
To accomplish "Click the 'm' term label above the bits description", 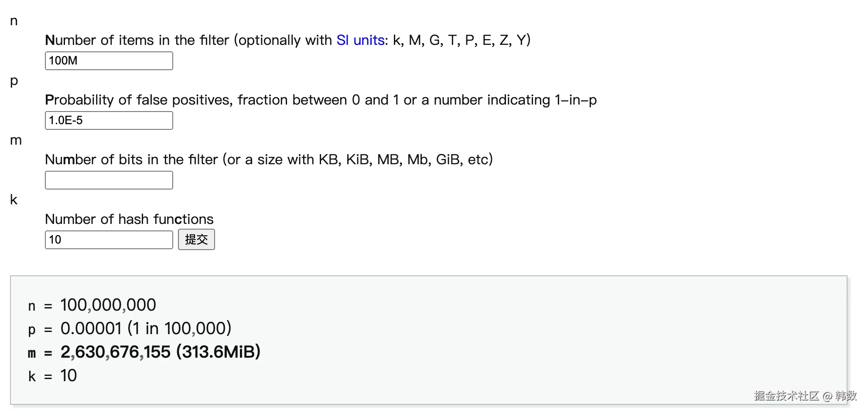I will point(16,140).
